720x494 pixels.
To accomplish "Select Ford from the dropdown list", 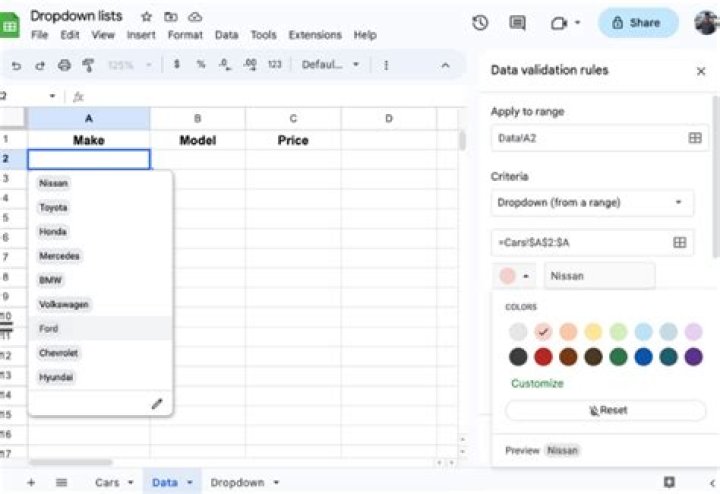I will tap(100, 328).
